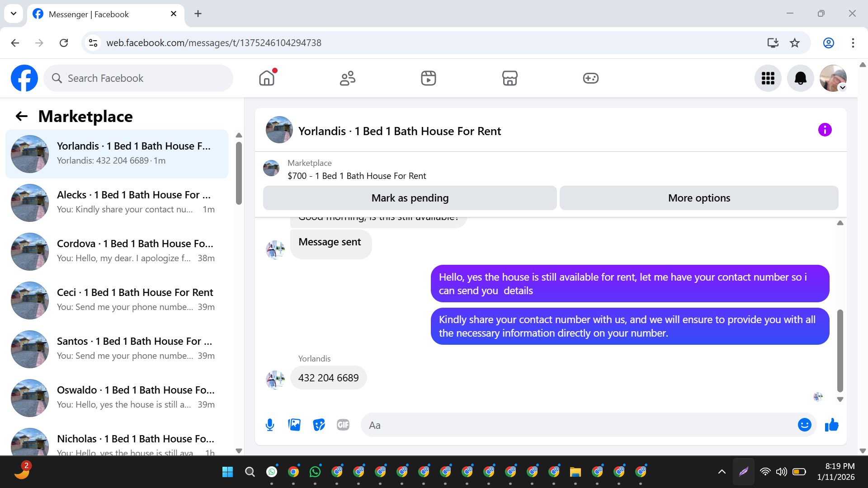The image size is (868, 488).
Task: Click the Yorlandis chat header title
Action: [x=400, y=131]
